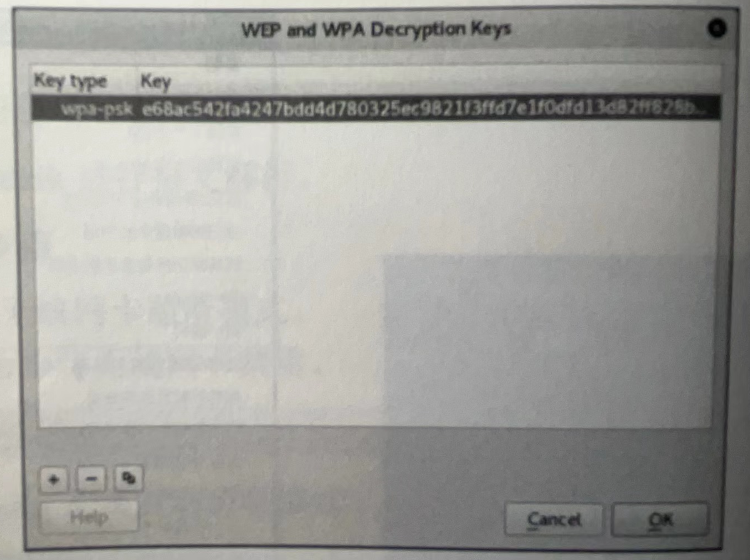
Task: Sort by the Key type column header
Action: (x=71, y=81)
